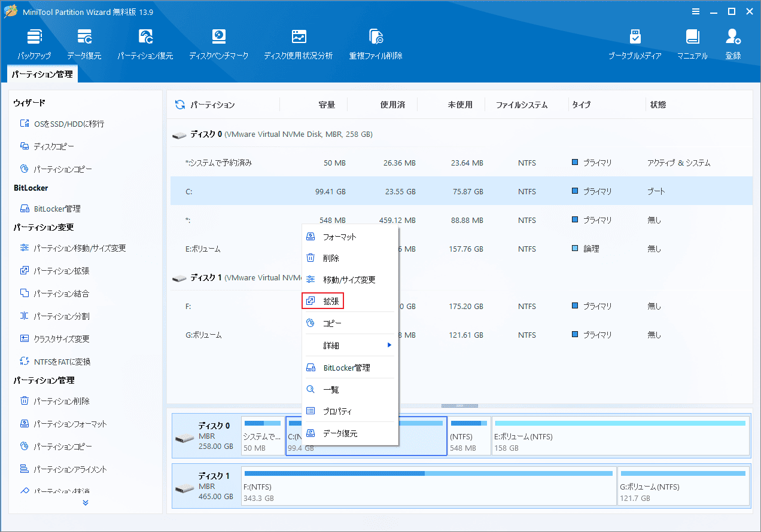Viewport: 761px width, 532px height.
Task: Choose NTFSをFATに変換 in sidebar
Action: (56, 362)
